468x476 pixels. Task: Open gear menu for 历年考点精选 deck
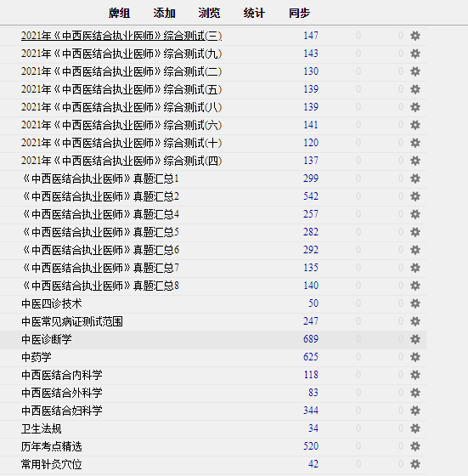tap(415, 446)
